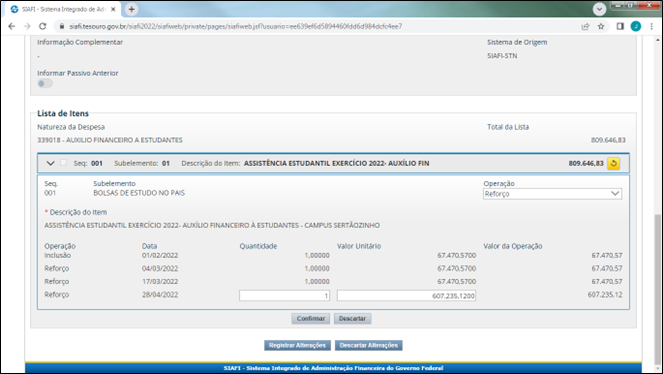This screenshot has height=374, width=663.
Task: Open the browser side panel
Action: point(620,26)
